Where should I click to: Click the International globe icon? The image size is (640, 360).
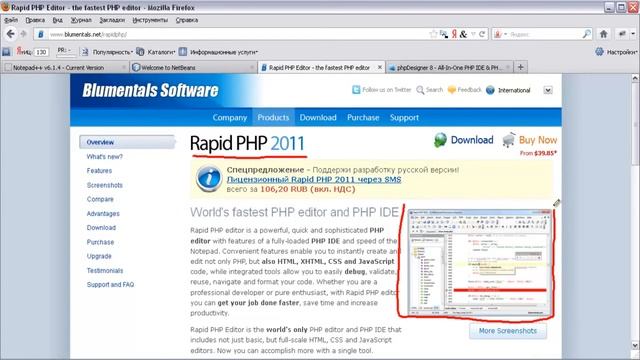pyautogui.click(x=490, y=90)
